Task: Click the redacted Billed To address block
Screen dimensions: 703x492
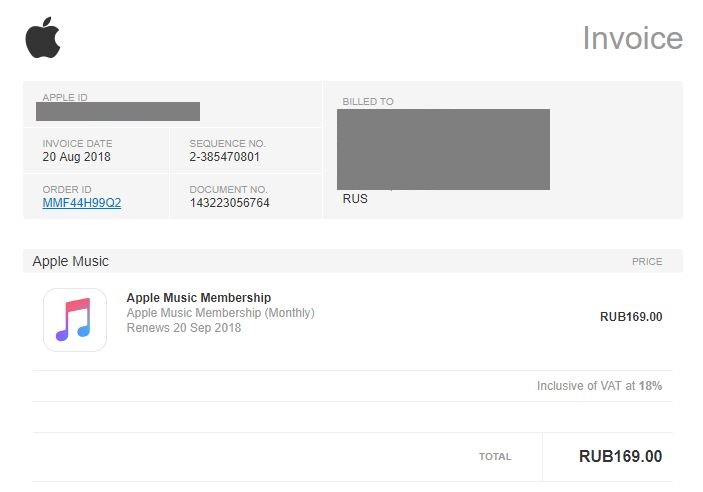Action: click(443, 149)
